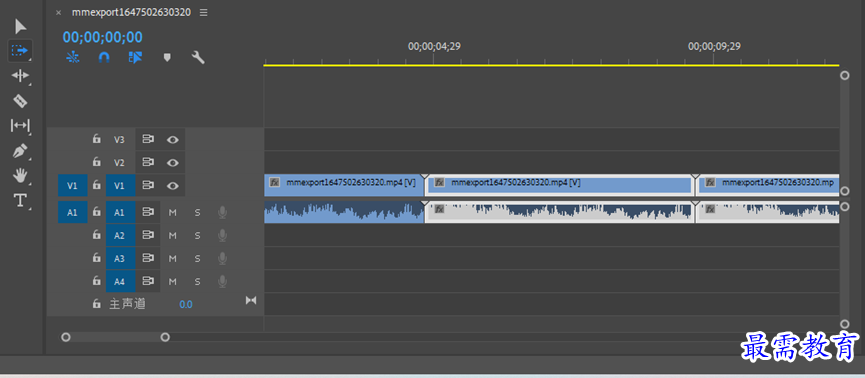Select the Pen tool
This screenshot has height=378, width=865.
tap(20, 151)
